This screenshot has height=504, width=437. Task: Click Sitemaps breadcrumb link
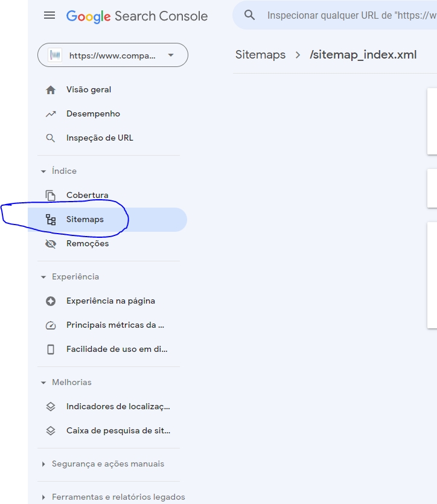click(x=260, y=55)
